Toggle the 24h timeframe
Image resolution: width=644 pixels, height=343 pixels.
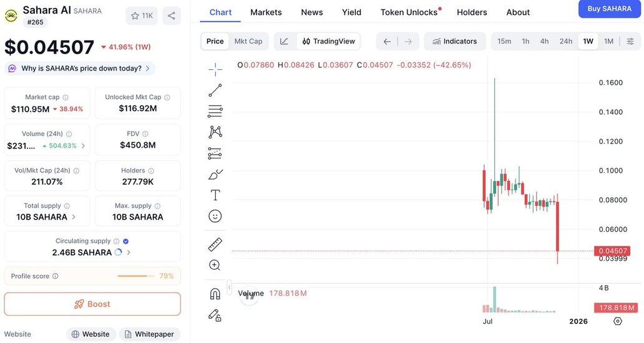click(x=566, y=41)
